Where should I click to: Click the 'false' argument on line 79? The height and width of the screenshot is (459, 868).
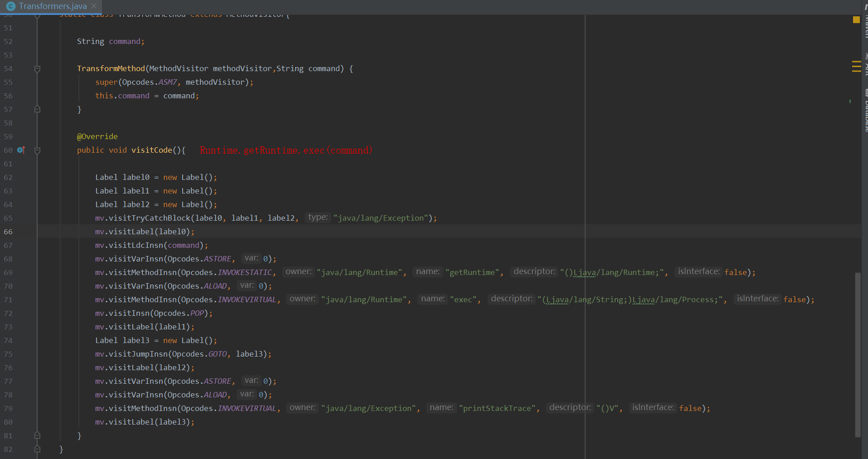[690, 408]
